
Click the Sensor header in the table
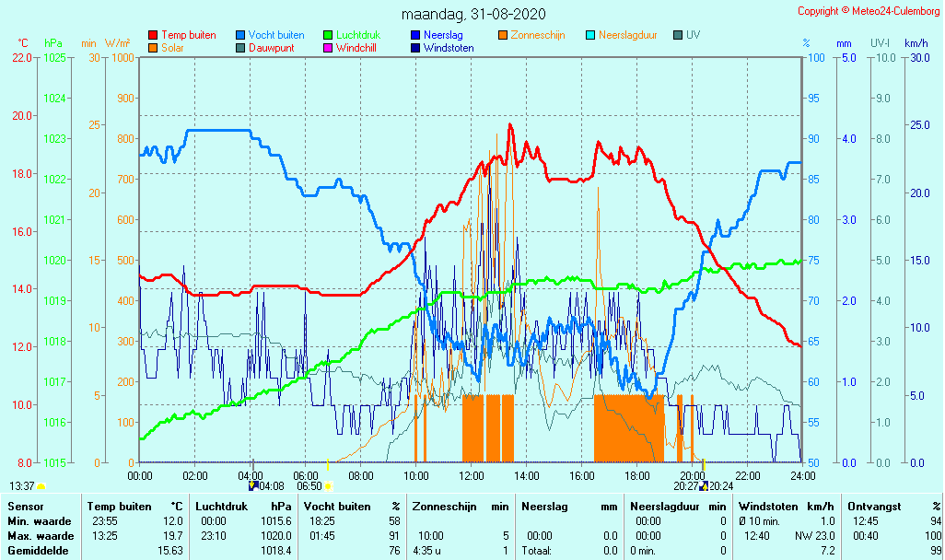(x=23, y=507)
